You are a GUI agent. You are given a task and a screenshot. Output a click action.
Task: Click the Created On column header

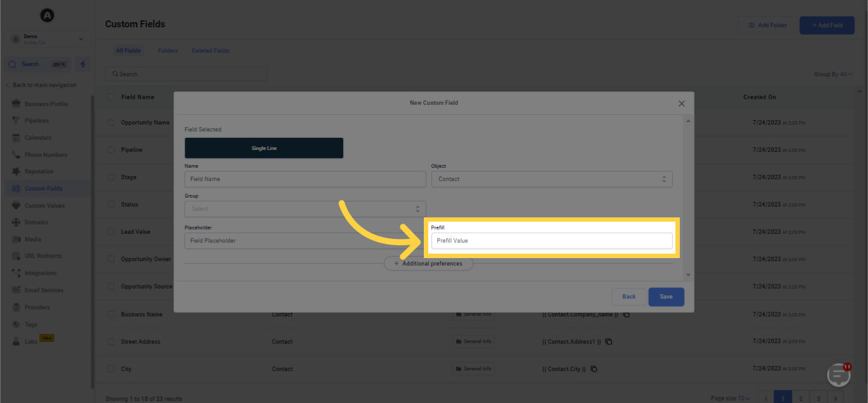click(x=759, y=97)
